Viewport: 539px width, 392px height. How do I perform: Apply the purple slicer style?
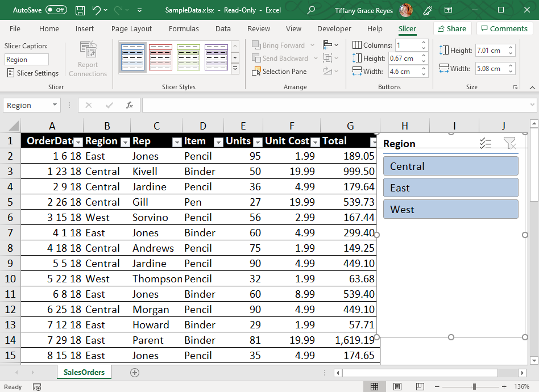coord(216,57)
